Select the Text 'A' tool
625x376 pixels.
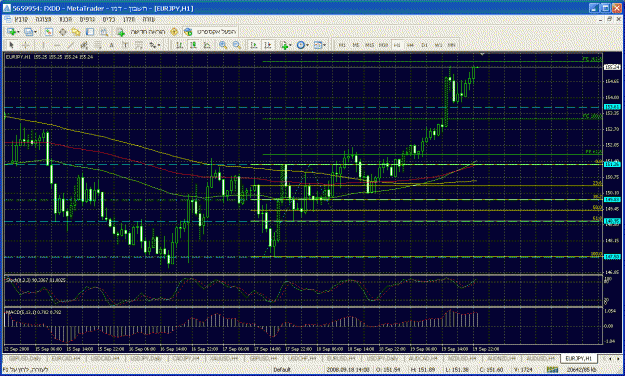111,45
